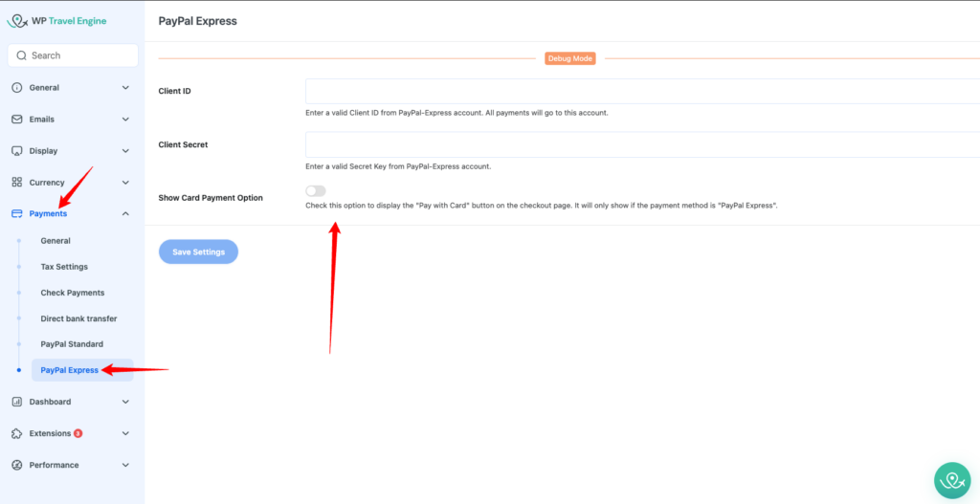980x504 pixels.
Task: Expand the Dashboard section chevron
Action: [x=125, y=402]
